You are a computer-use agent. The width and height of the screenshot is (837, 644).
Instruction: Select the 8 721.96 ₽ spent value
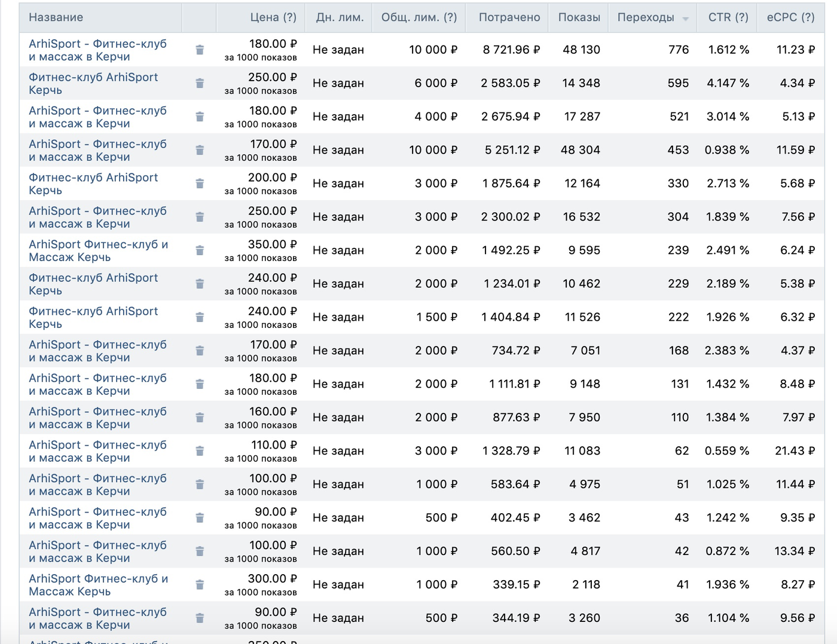pyautogui.click(x=512, y=50)
